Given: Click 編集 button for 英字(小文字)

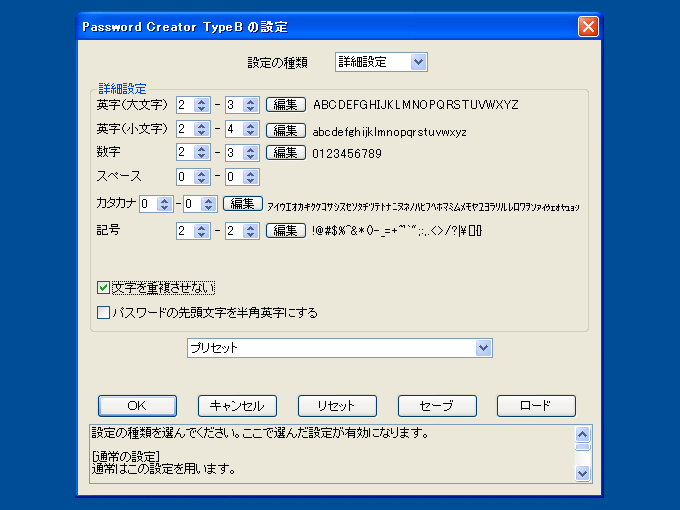Looking at the screenshot, I should coord(286,130).
